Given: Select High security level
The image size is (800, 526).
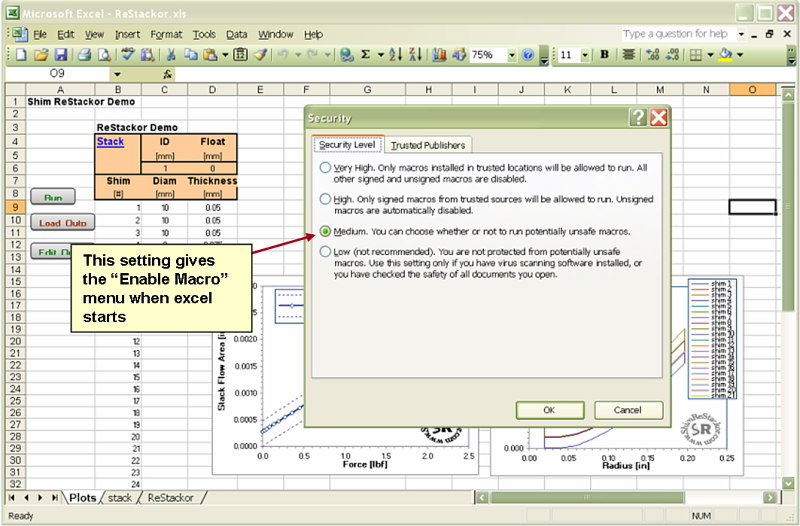Looking at the screenshot, I should coord(325,199).
